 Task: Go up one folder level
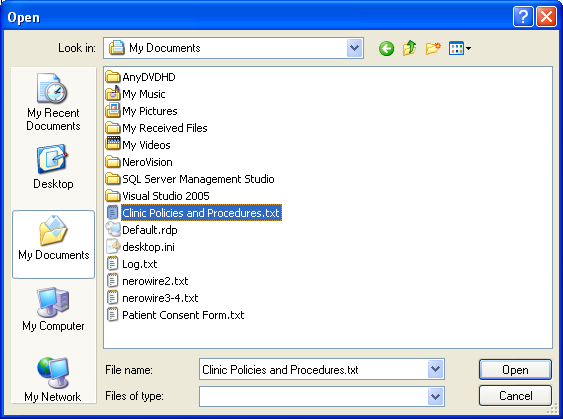pyautogui.click(x=409, y=48)
